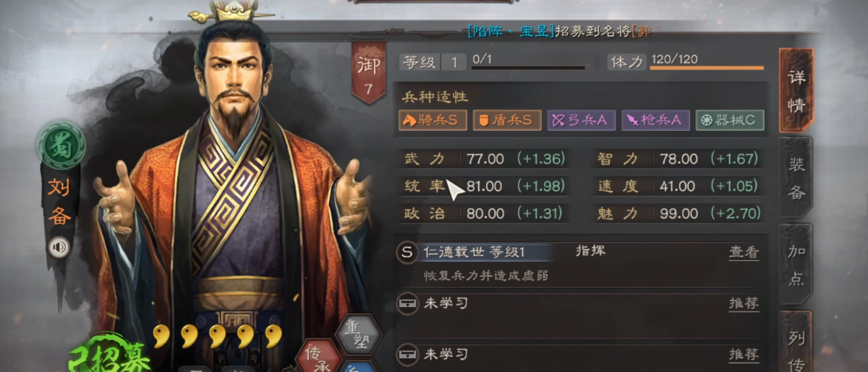The image size is (868, 372).
Task: Select the 骑兵S troop type badge
Action: tap(432, 120)
